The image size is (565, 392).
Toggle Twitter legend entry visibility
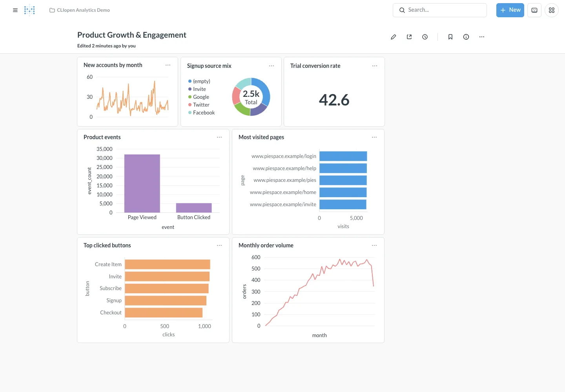click(199, 105)
